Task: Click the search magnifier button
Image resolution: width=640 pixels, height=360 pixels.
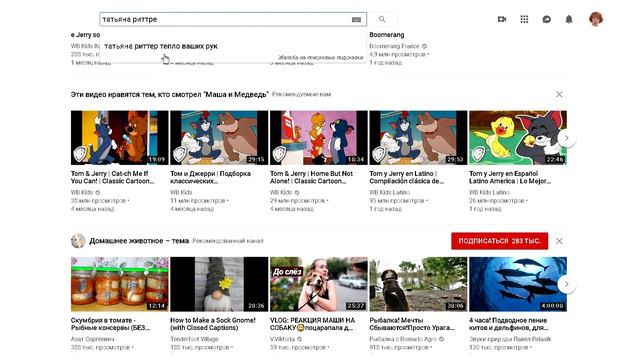Action: pyautogui.click(x=382, y=19)
